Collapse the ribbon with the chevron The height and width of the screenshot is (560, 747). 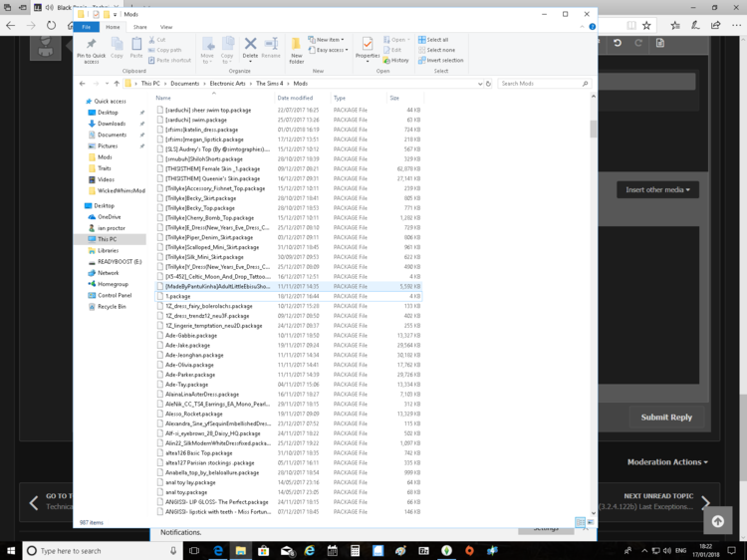583,27
